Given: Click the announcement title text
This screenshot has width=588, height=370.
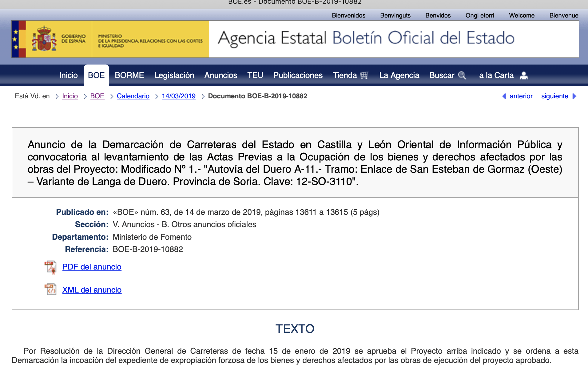Looking at the screenshot, I should point(295,163).
